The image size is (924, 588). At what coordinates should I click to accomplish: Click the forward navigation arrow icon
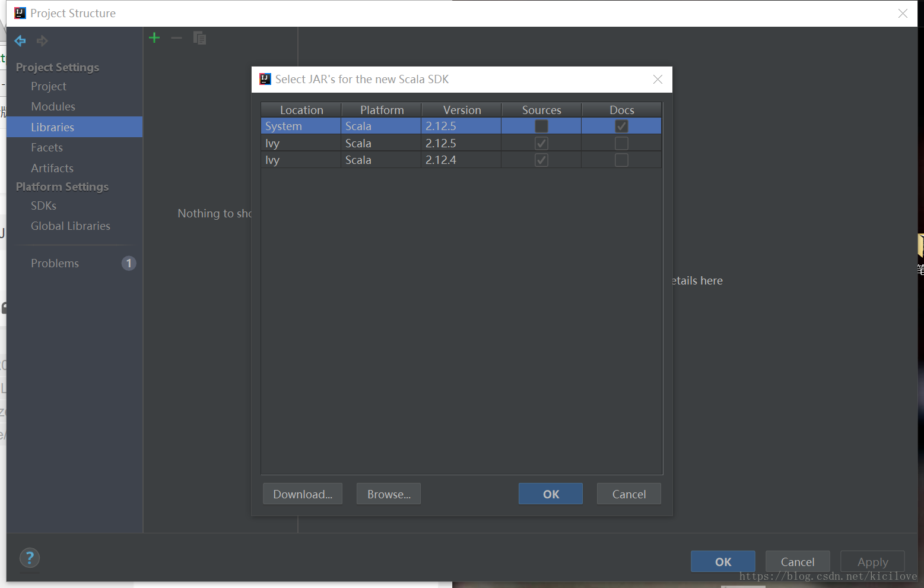tap(42, 40)
